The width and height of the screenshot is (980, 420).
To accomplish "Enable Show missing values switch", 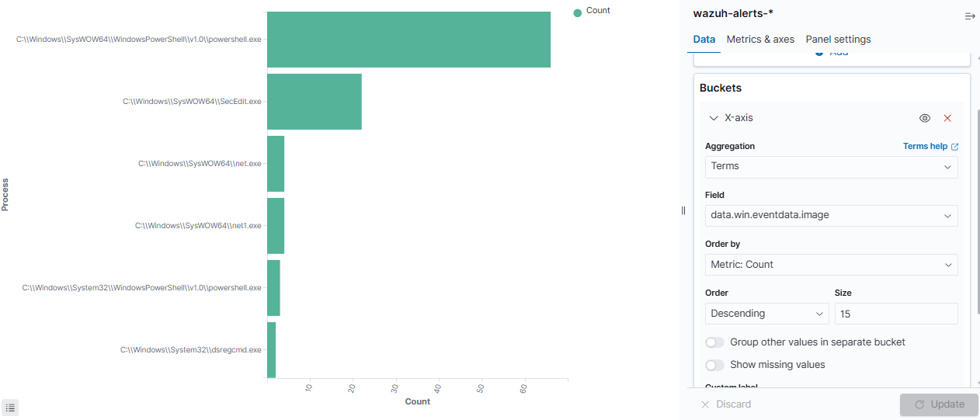I will 714,365.
